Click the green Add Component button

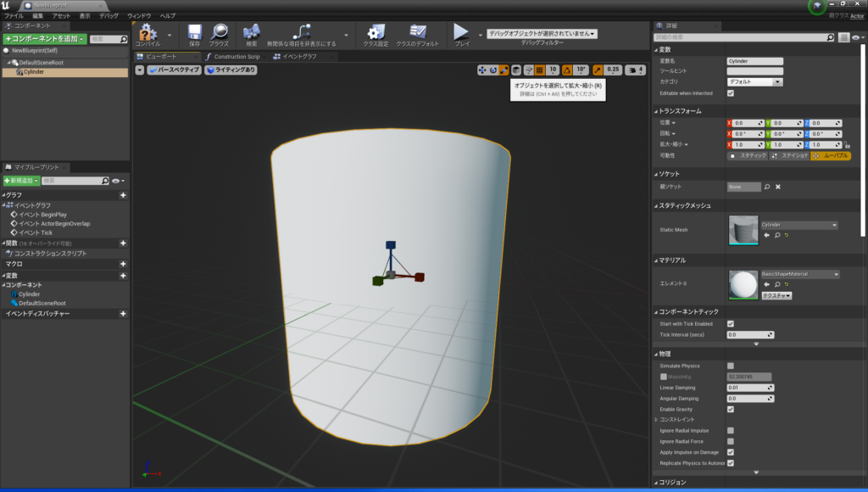(44, 39)
